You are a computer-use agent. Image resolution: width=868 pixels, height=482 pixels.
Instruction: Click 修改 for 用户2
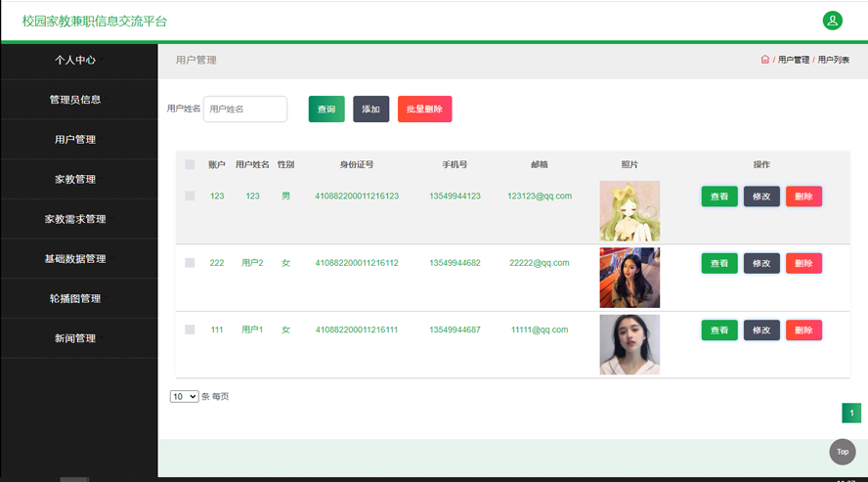coord(761,263)
